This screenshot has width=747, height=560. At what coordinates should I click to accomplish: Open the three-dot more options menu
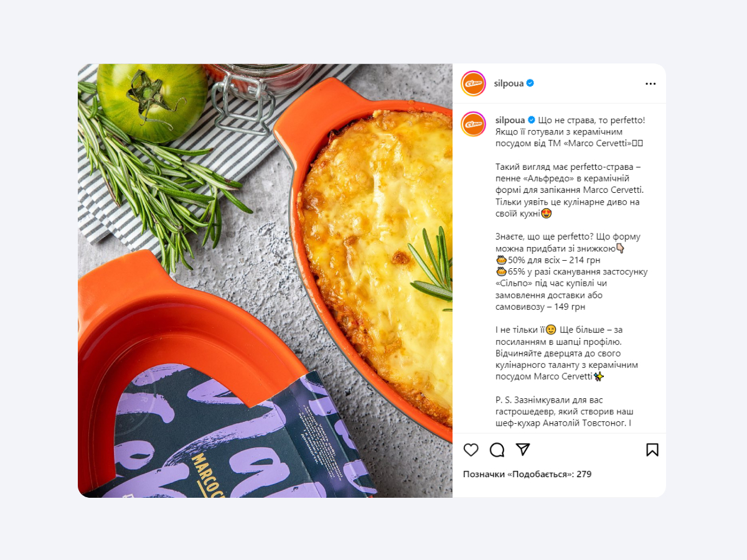[x=651, y=84]
